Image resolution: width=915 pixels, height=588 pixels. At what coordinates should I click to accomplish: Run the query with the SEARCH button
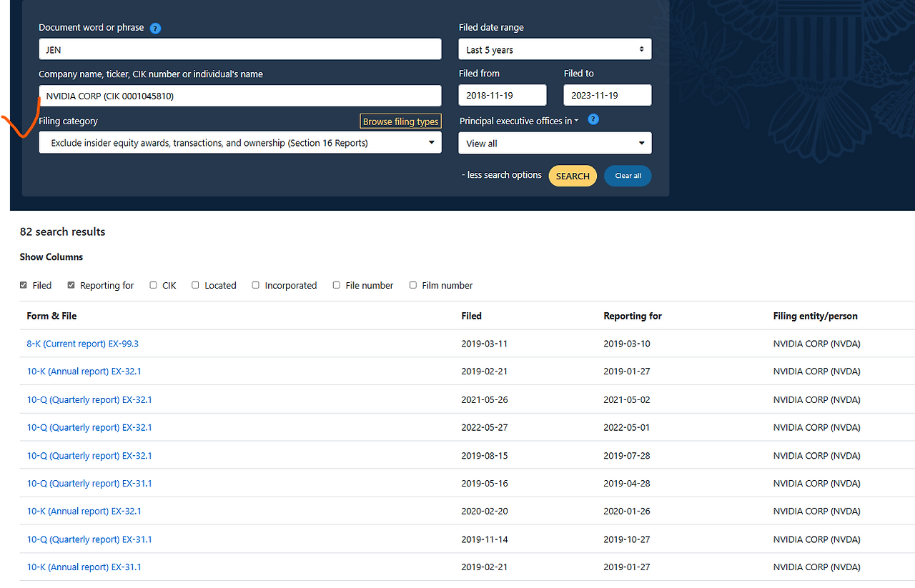point(573,176)
